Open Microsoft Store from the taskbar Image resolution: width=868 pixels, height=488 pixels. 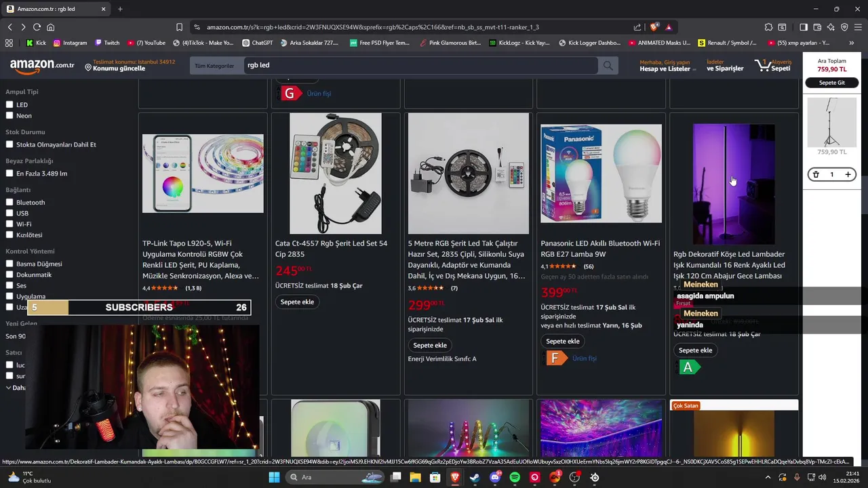click(x=435, y=477)
